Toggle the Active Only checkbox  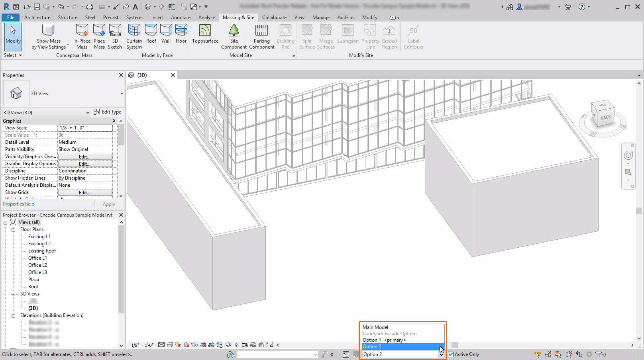(451, 354)
